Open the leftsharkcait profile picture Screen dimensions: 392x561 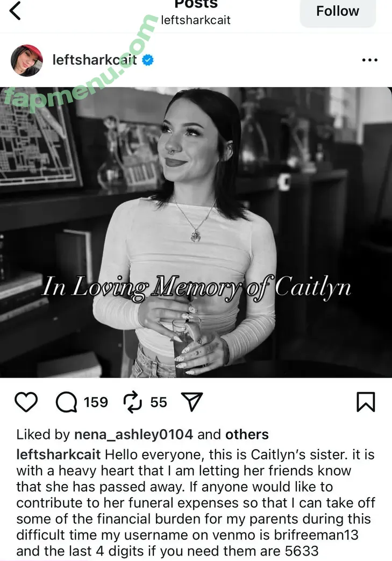[27, 60]
